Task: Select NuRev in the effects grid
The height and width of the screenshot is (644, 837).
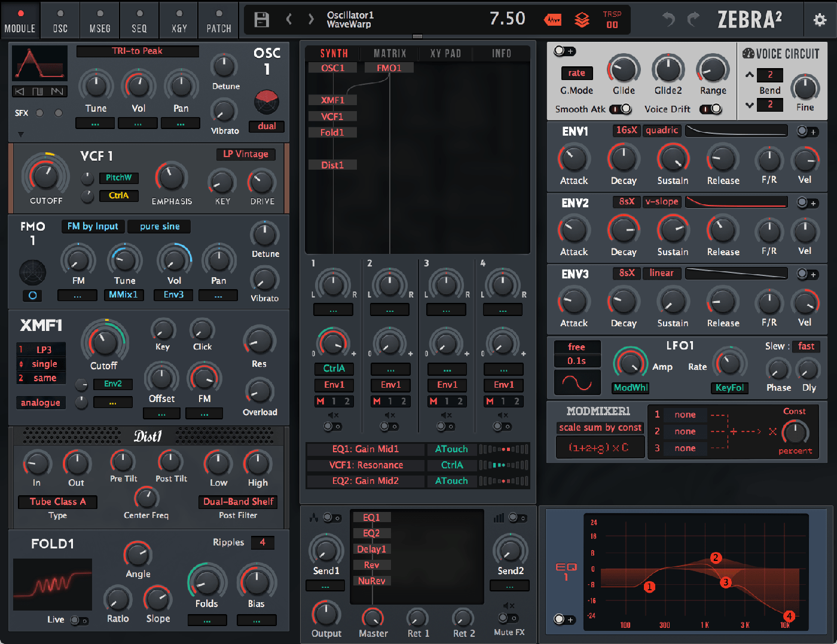Action: (x=371, y=581)
